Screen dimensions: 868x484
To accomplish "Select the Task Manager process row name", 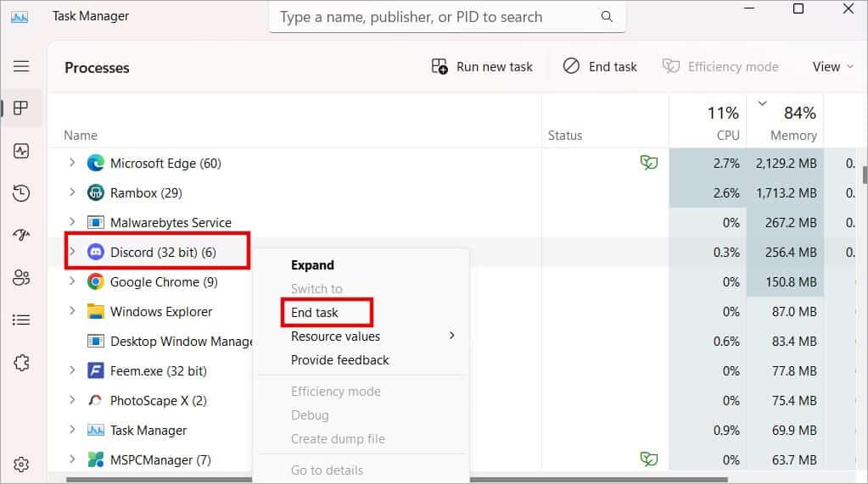I will [x=148, y=431].
